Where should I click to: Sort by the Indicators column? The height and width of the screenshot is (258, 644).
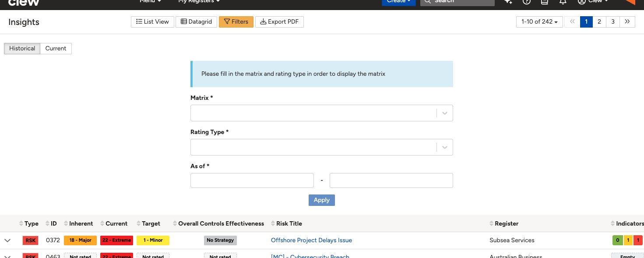[627, 223]
